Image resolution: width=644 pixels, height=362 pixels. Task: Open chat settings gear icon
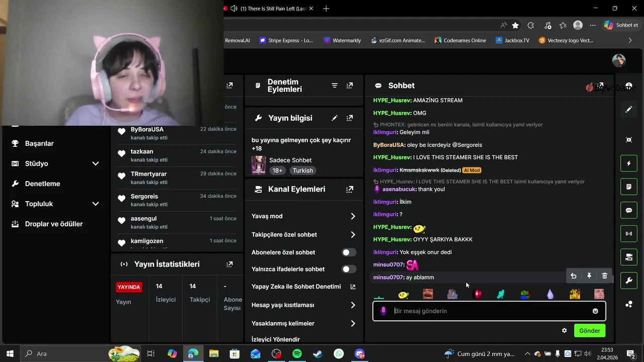(564, 330)
